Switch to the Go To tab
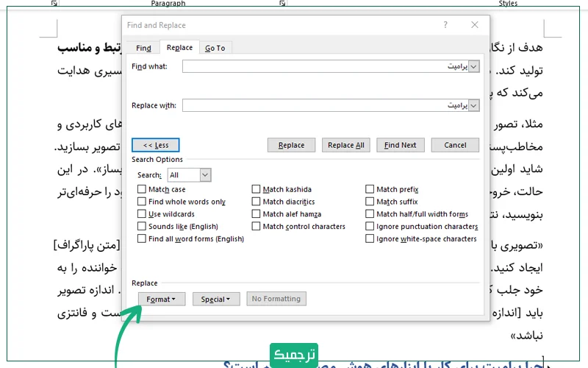The width and height of the screenshot is (588, 368). coord(215,48)
